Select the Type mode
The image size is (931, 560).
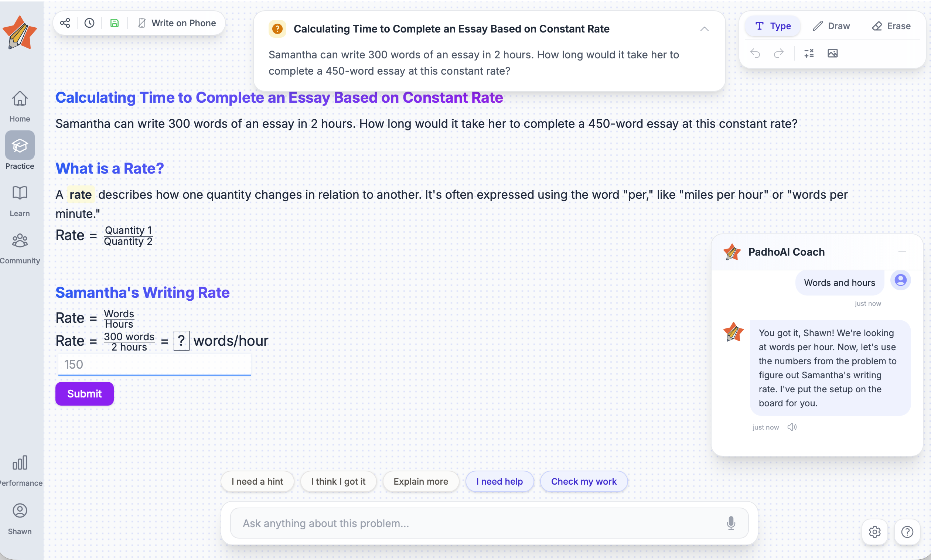[773, 26]
